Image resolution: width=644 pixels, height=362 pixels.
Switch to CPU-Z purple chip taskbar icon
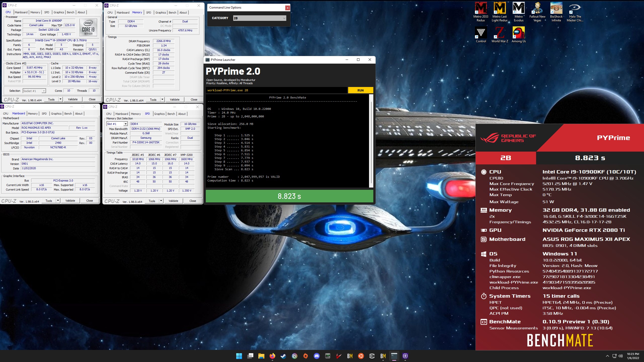pyautogui.click(x=405, y=356)
